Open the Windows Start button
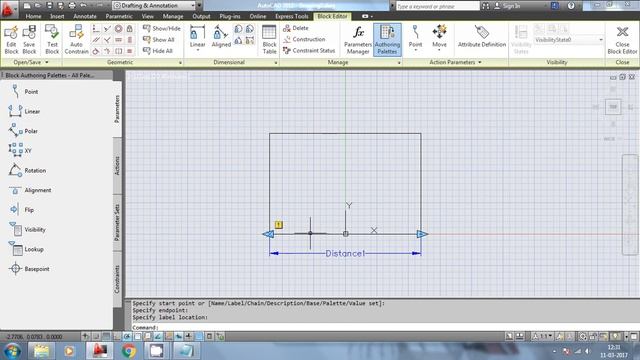 pos(12,351)
